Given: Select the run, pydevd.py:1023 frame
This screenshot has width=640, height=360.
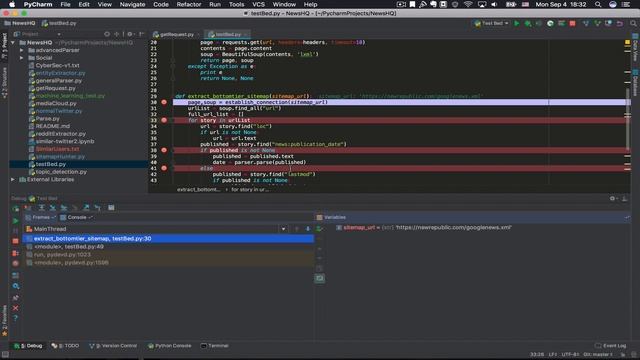Looking at the screenshot, I should click(168, 255).
